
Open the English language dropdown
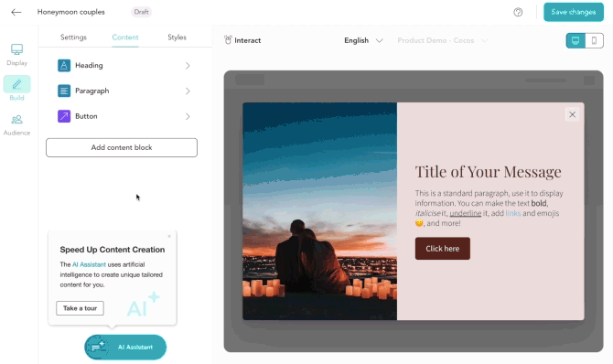click(363, 40)
